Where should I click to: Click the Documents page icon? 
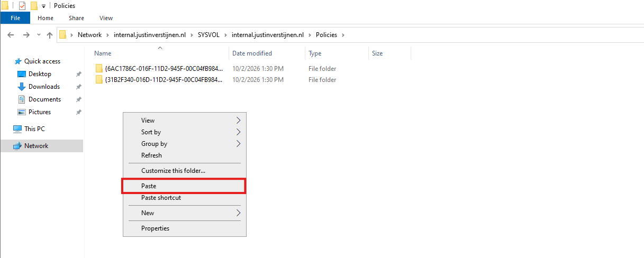[x=22, y=99]
